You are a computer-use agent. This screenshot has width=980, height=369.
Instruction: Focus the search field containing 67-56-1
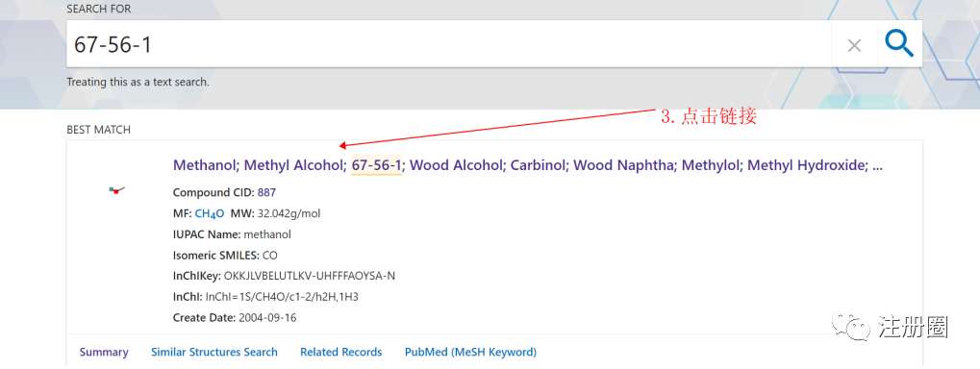coord(449,43)
